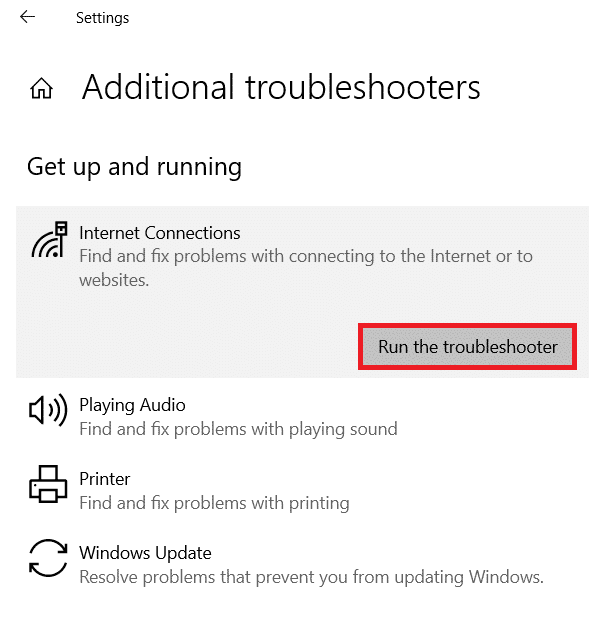Click empty area left of Run the troubleshooter button
This screenshot has height=640, width=602.
[190, 347]
